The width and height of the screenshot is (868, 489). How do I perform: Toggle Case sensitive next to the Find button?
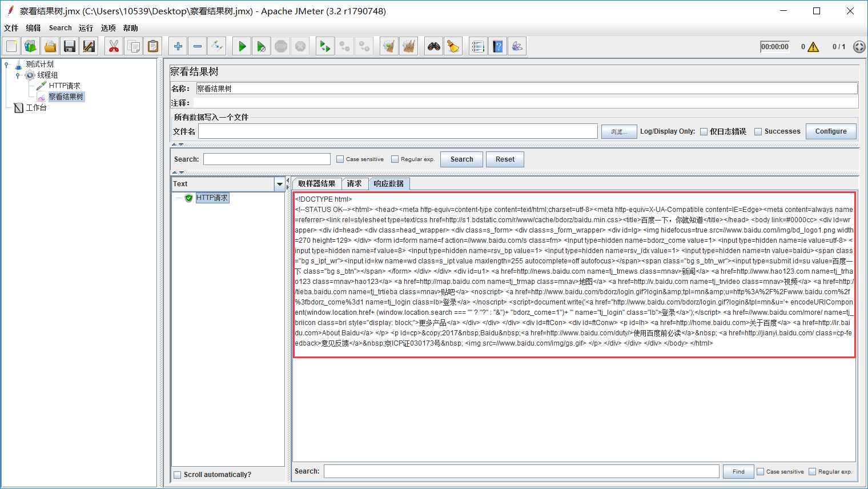pos(760,471)
